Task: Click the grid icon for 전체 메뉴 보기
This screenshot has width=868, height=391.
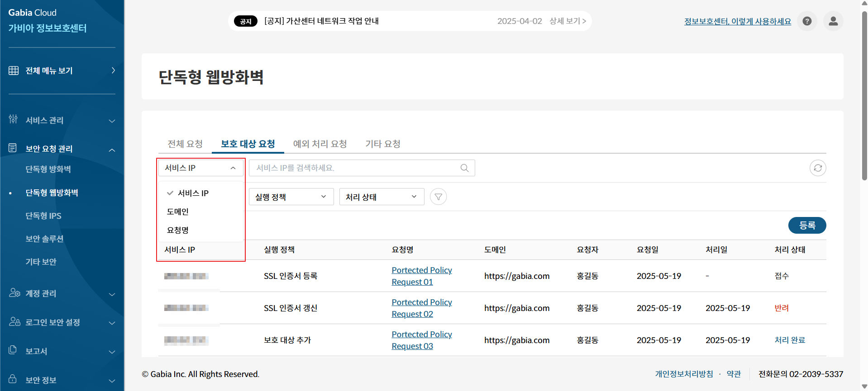Action: click(14, 71)
